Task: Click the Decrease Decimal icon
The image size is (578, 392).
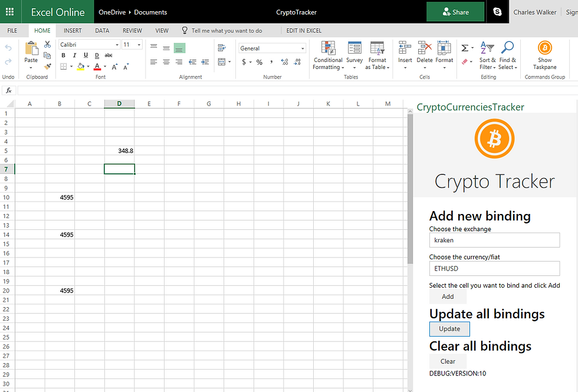Action: click(x=297, y=62)
